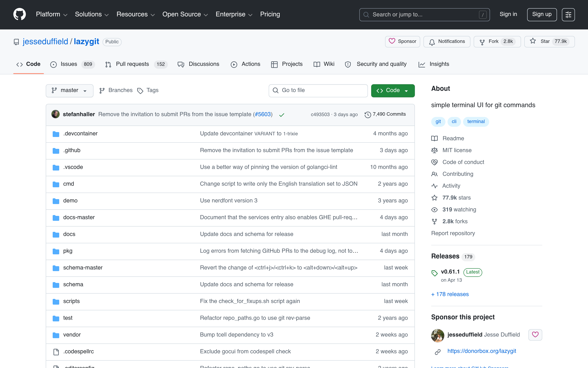Screen dimensions: 588x368
Task: Click the fork icon next to 2.8k forks
Action: tap(434, 221)
